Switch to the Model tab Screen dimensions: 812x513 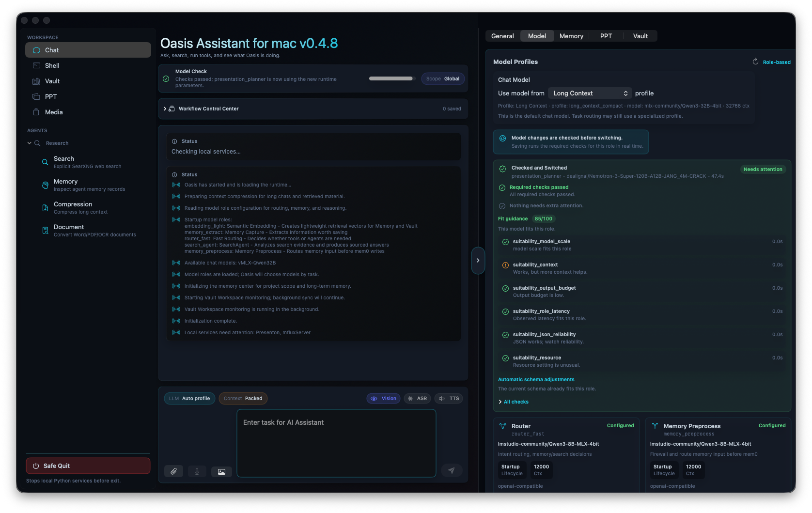537,36
